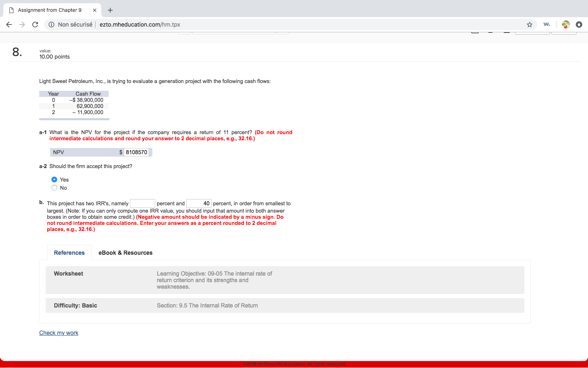Screen dimensions: 588x368
Task: Expand the Difficulty: Basic row
Action: click(x=285, y=305)
